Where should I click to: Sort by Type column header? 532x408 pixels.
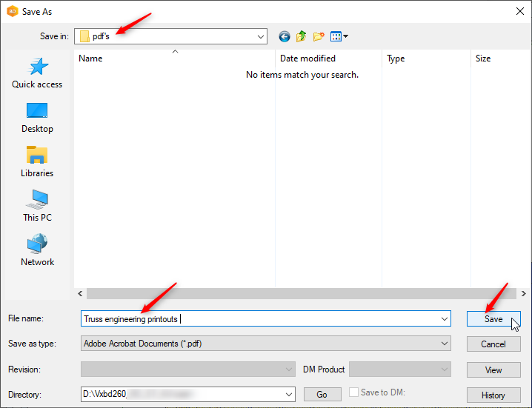[426, 58]
